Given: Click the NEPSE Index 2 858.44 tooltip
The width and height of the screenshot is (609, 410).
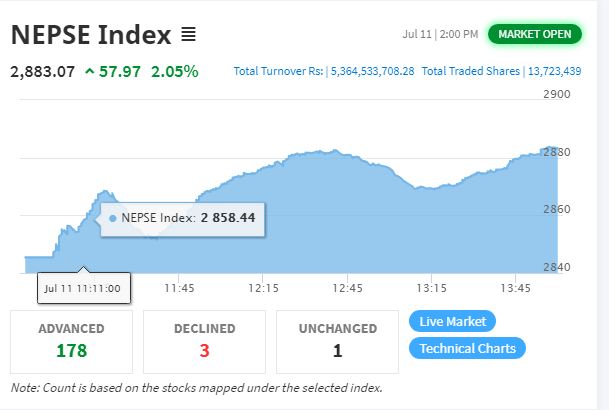Looking at the screenshot, I should 183,219.
